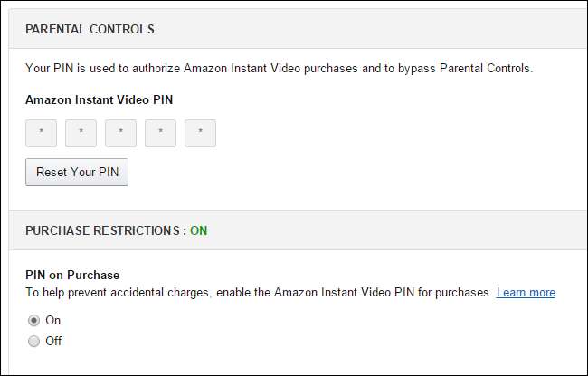The width and height of the screenshot is (588, 376).
Task: Enable PIN on Purchase with On radio button
Action: click(x=34, y=320)
